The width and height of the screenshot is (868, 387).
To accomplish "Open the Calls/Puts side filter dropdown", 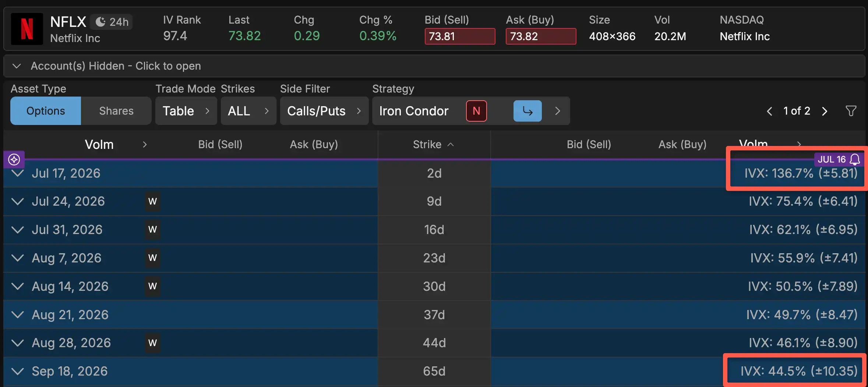I will [x=324, y=111].
